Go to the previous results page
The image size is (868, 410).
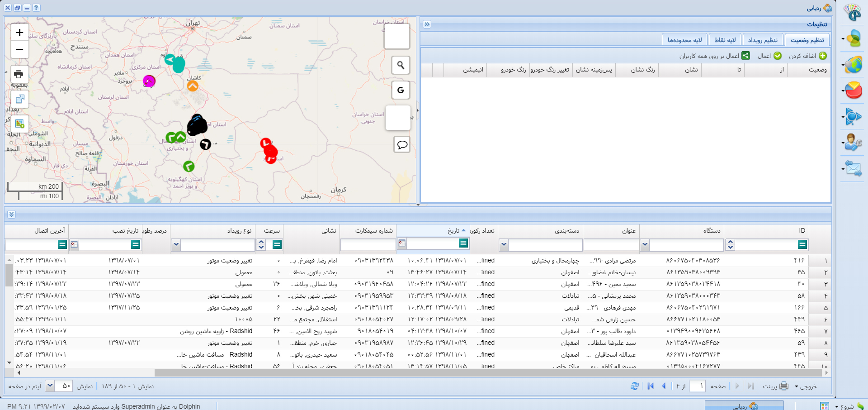pyautogui.click(x=664, y=386)
